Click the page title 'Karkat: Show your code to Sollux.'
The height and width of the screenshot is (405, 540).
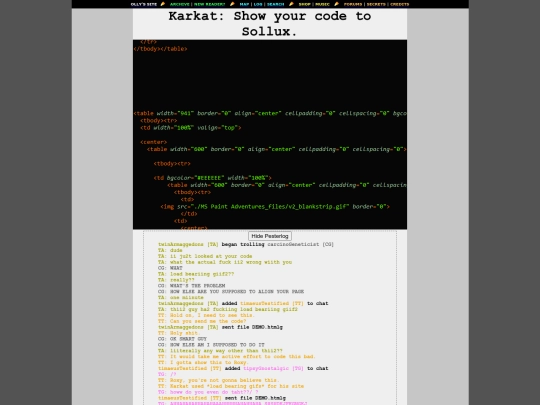270,23
